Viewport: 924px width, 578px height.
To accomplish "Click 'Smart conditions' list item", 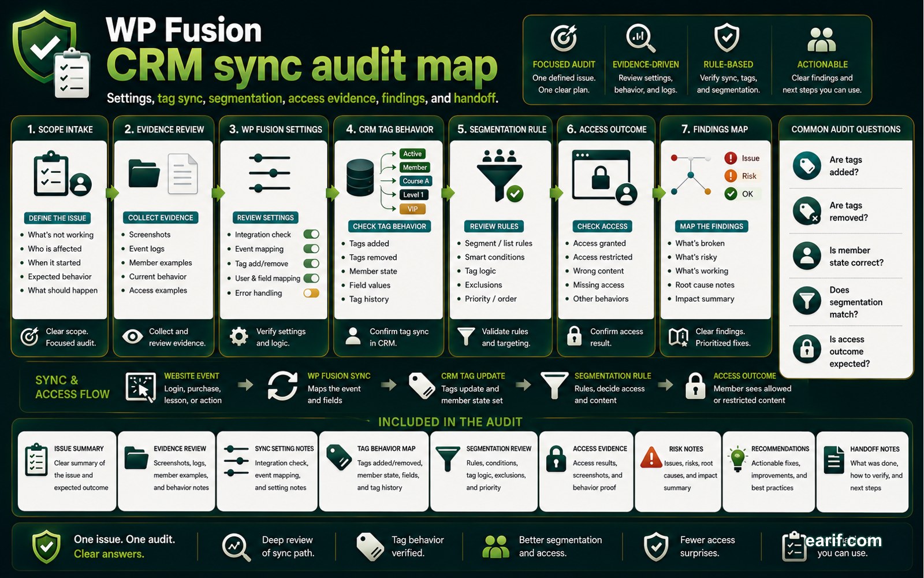I will pos(494,257).
